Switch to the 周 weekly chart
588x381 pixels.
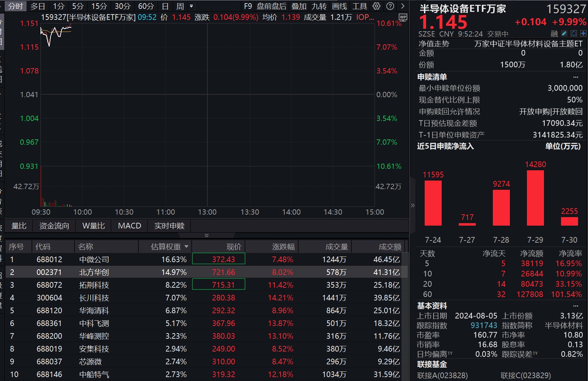click(180, 6)
